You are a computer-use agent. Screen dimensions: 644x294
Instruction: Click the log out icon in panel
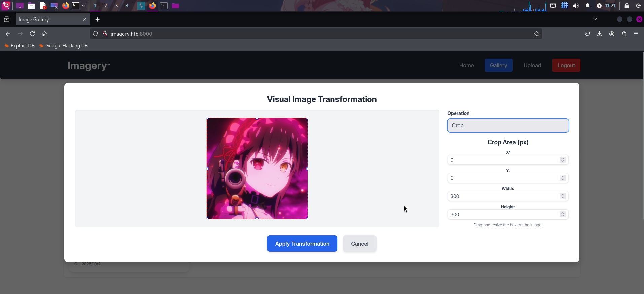[x=638, y=6]
